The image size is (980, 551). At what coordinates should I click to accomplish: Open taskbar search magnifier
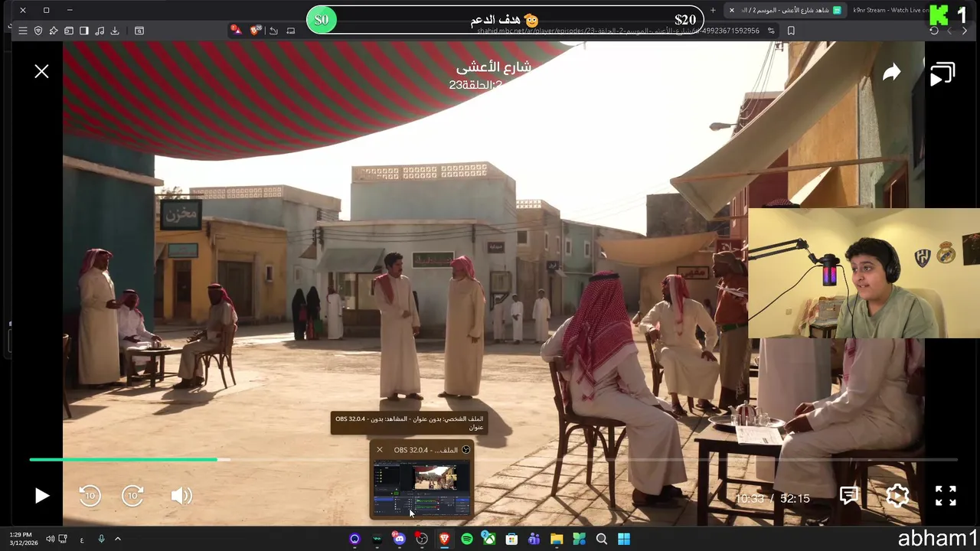coord(602,539)
